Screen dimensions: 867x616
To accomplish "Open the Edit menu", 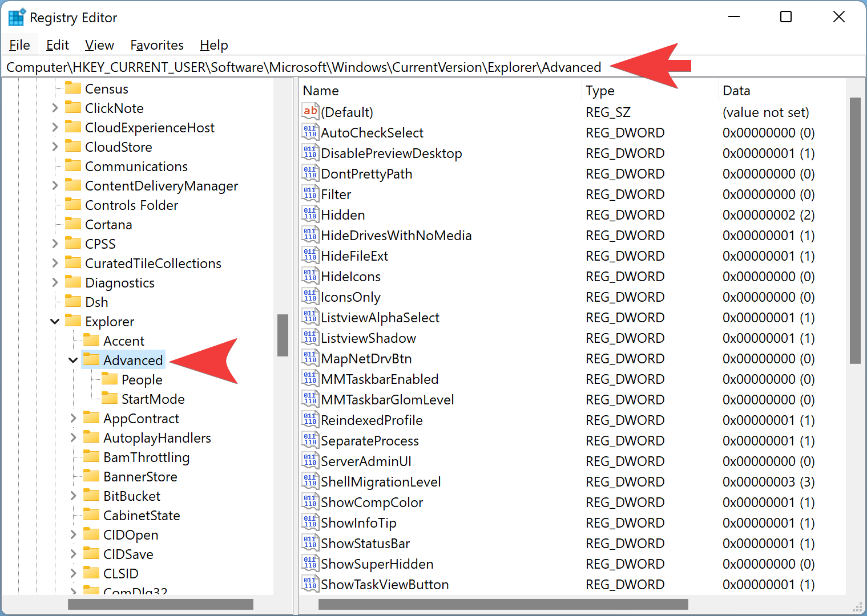I will pyautogui.click(x=58, y=45).
